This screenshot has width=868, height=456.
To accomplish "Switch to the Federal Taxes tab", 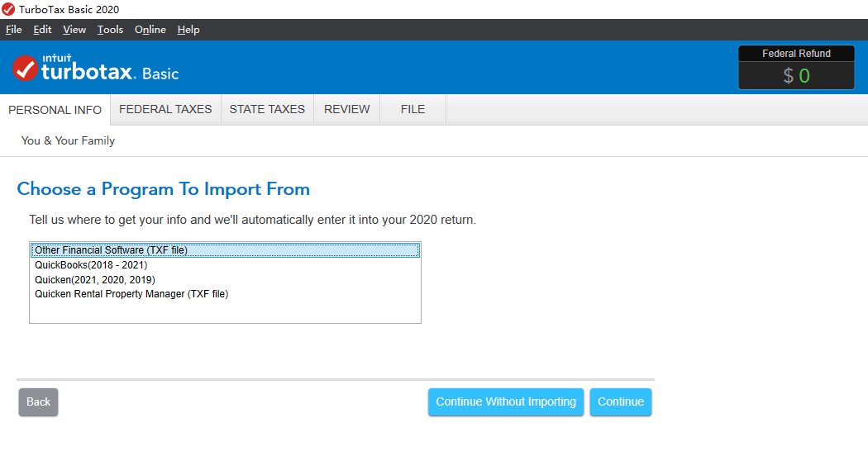I will coord(165,109).
